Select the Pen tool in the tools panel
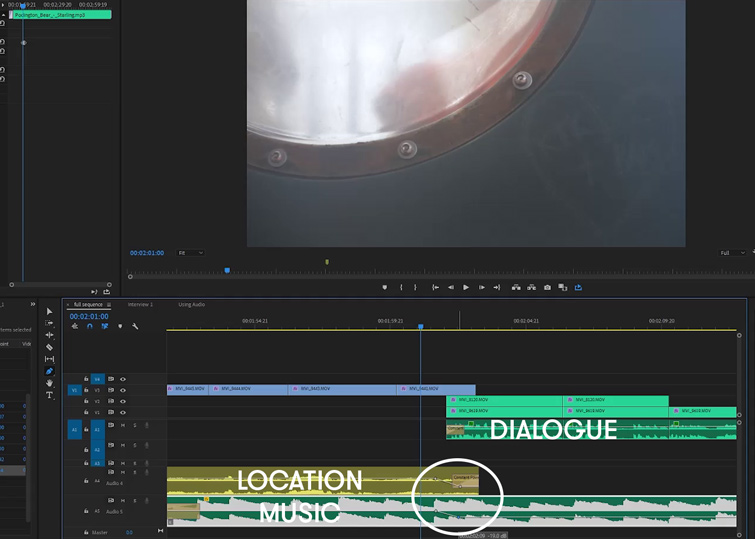755x539 pixels. (50, 371)
